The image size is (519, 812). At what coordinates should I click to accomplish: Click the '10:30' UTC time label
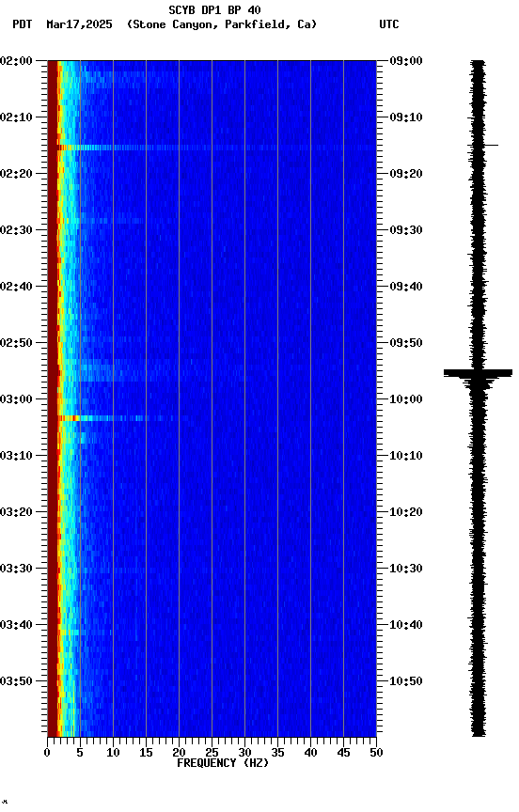(406, 569)
